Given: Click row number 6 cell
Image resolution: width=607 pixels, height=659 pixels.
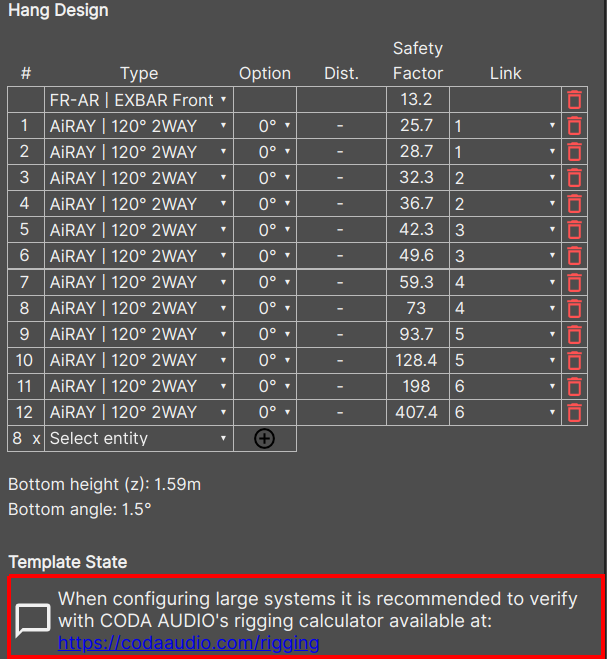Looking at the screenshot, I should (26, 256).
